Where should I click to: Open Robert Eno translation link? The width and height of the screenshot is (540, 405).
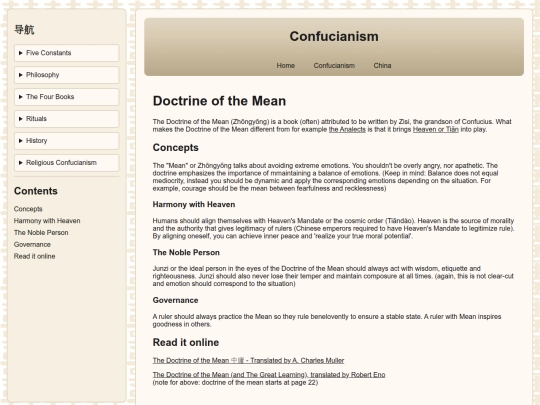pos(269,375)
